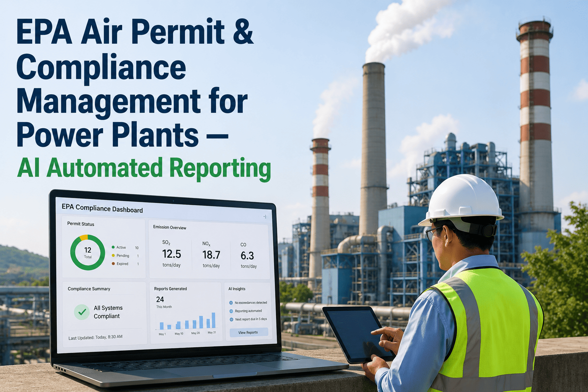The image size is (588, 392).
Task: Click the 'May 20' axis label
Action: pyautogui.click(x=196, y=333)
